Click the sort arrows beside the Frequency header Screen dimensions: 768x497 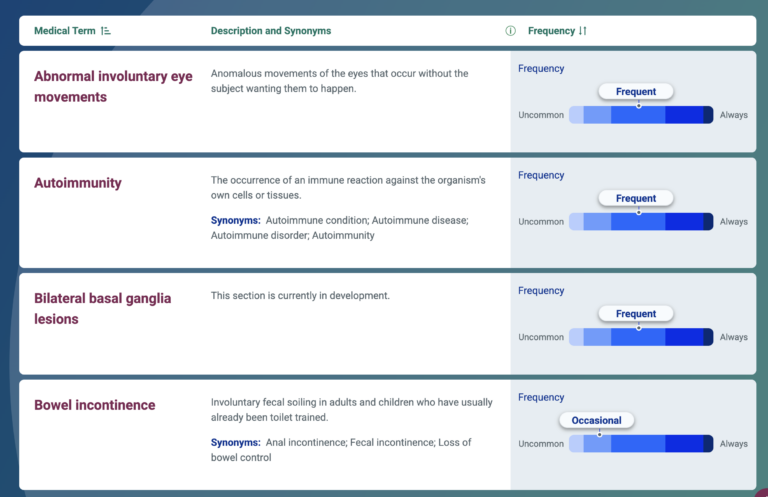click(583, 31)
